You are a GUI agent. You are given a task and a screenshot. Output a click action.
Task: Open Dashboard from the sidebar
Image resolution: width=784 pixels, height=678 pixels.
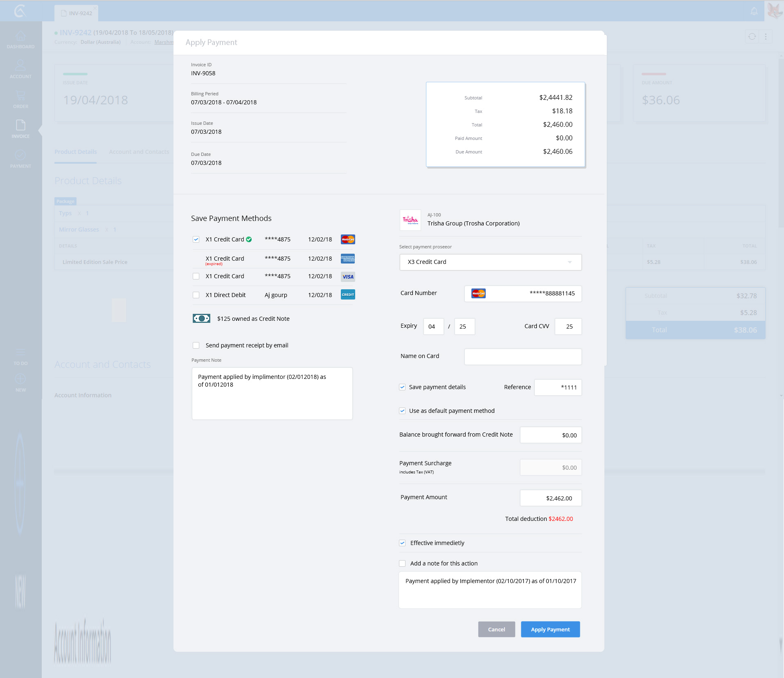pos(20,40)
